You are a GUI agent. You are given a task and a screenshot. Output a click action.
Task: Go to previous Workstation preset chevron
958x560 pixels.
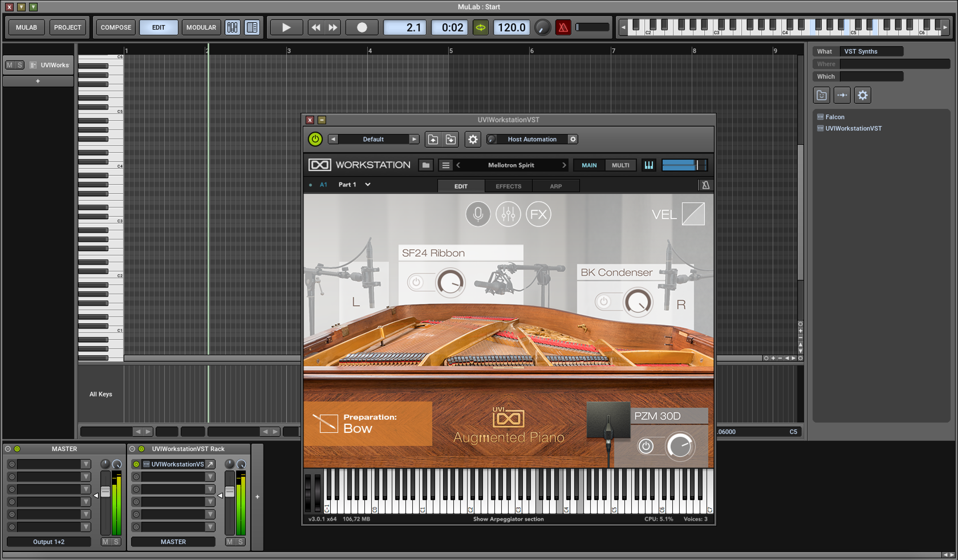[458, 165]
